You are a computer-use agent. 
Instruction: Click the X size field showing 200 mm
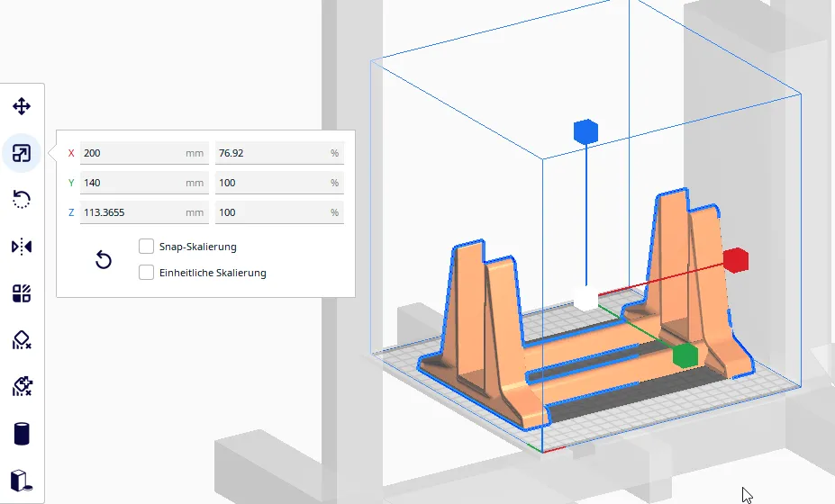(132, 153)
